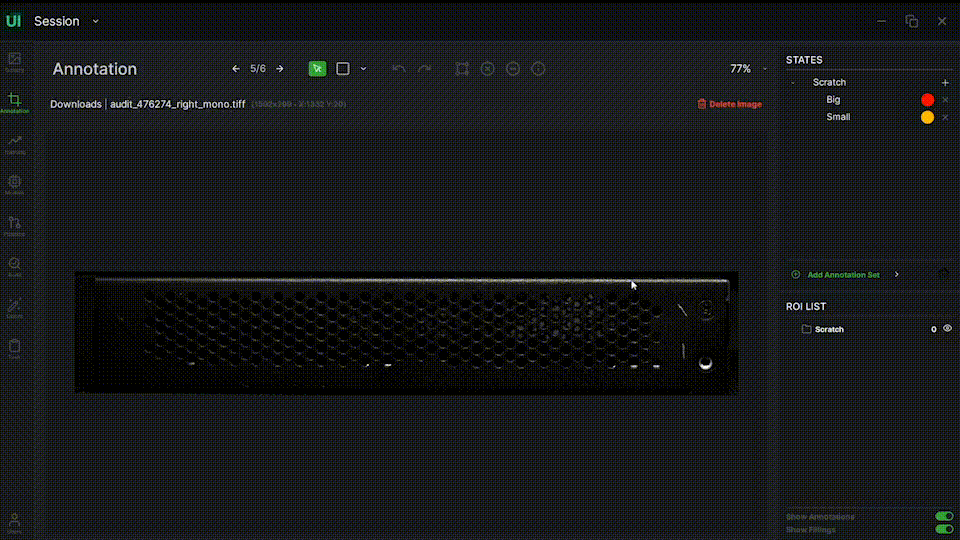Delete the current image
The width and height of the screenshot is (960, 540).
pos(730,104)
